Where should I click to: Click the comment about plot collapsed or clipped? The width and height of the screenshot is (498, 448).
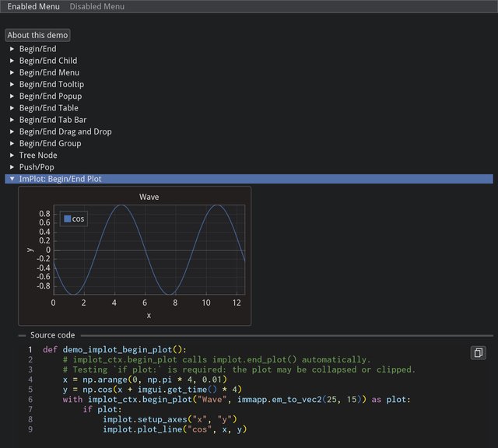click(239, 369)
